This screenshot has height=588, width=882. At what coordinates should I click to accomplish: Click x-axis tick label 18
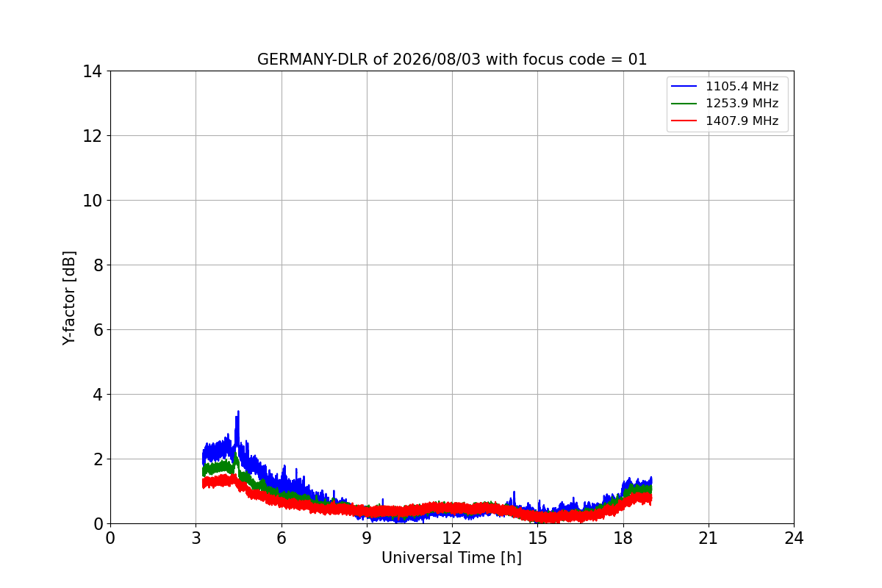(623, 538)
